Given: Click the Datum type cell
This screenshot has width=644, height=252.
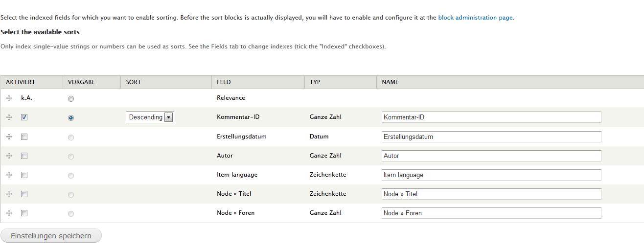Looking at the screenshot, I should pyautogui.click(x=319, y=137).
